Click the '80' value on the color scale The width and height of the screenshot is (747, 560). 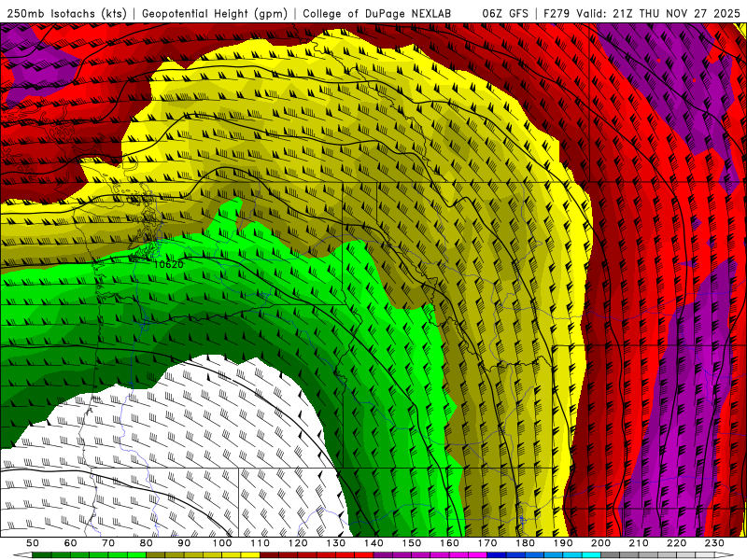[147, 543]
